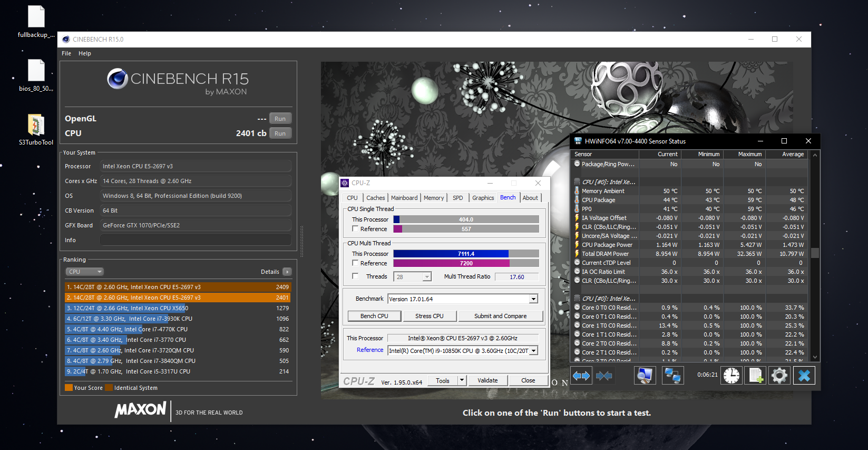Select the S3TurboTool desktop icon
The width and height of the screenshot is (868, 450).
(x=36, y=130)
